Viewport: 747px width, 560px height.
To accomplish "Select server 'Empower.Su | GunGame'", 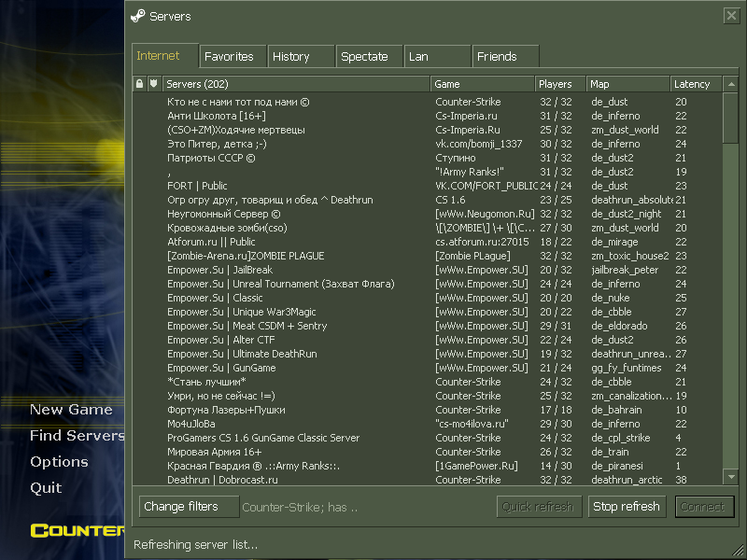I will pyautogui.click(x=428, y=368).
